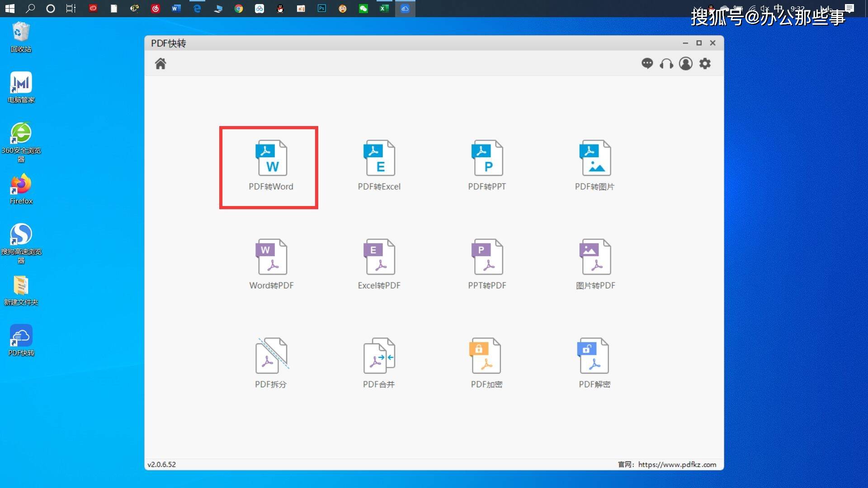Open the PPT转PDF converter
The height and width of the screenshot is (488, 868).
coord(487,265)
